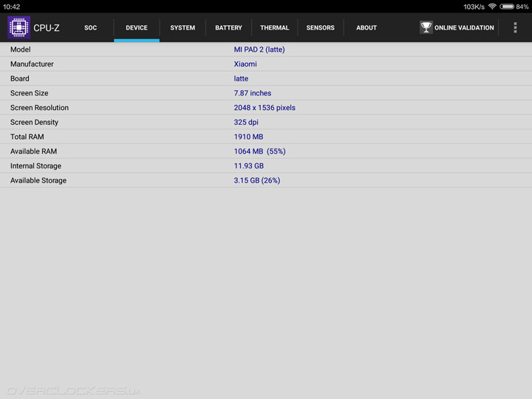Open the ABOUT tab
The width and height of the screenshot is (532, 399).
pyautogui.click(x=366, y=28)
